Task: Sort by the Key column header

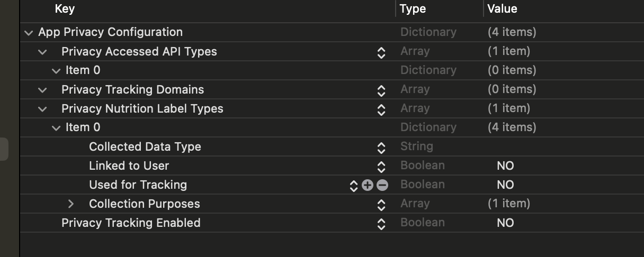Action: coord(65,9)
